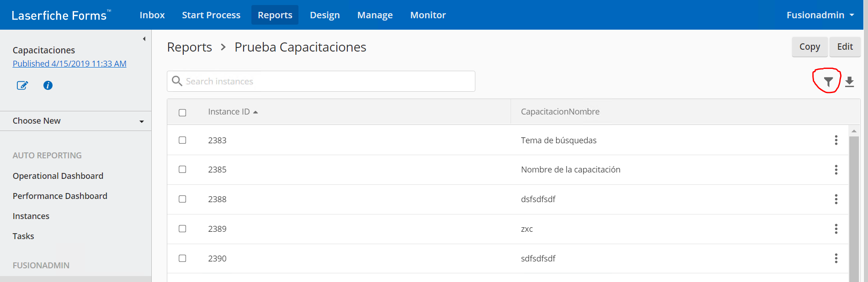Open the process info icon

point(48,85)
